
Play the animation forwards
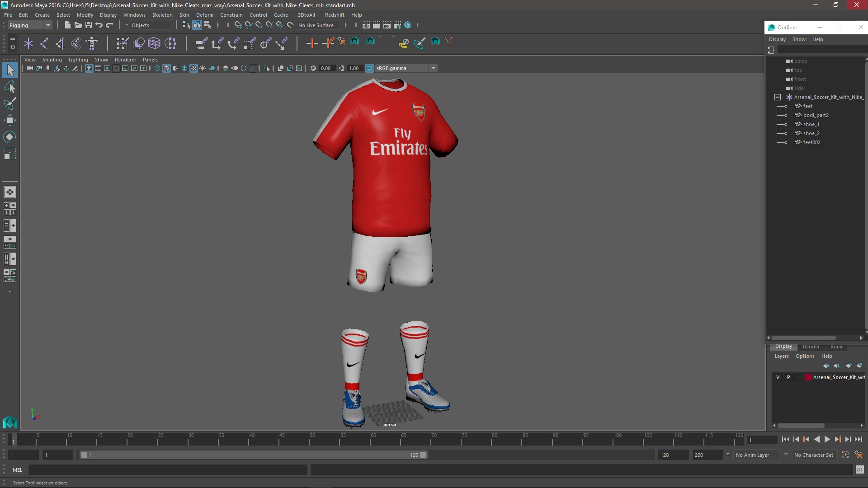827,439
